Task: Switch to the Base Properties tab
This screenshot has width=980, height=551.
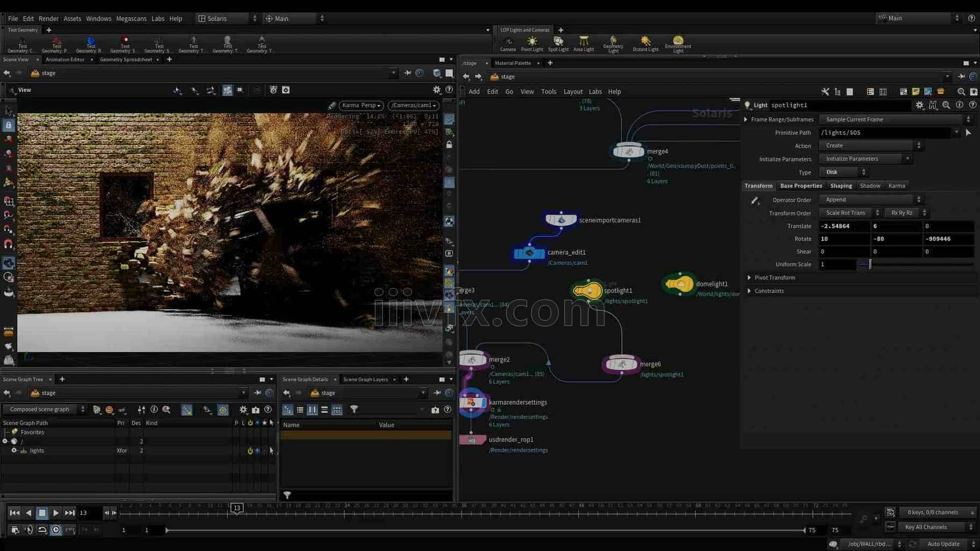Action: [801, 186]
